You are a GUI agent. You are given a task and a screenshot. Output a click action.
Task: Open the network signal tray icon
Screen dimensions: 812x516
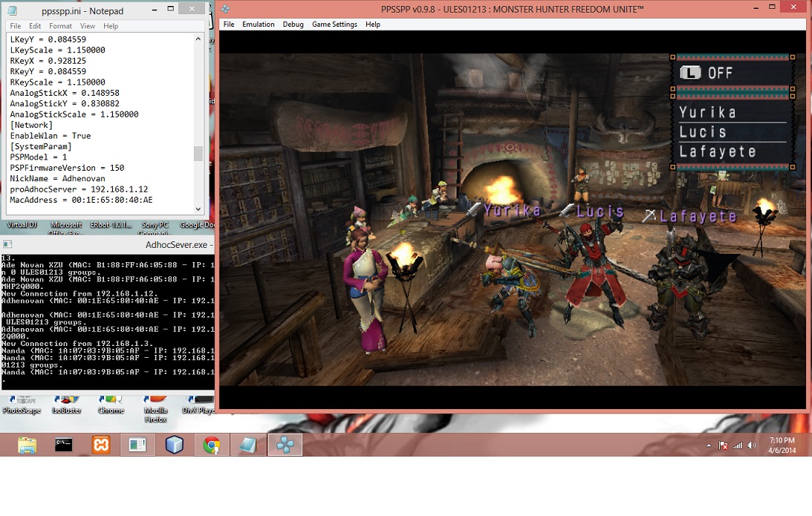pos(738,445)
